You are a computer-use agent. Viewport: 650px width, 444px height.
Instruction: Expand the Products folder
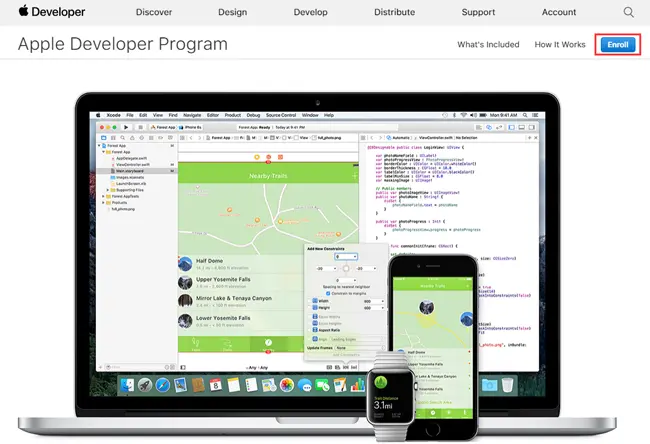pos(104,203)
